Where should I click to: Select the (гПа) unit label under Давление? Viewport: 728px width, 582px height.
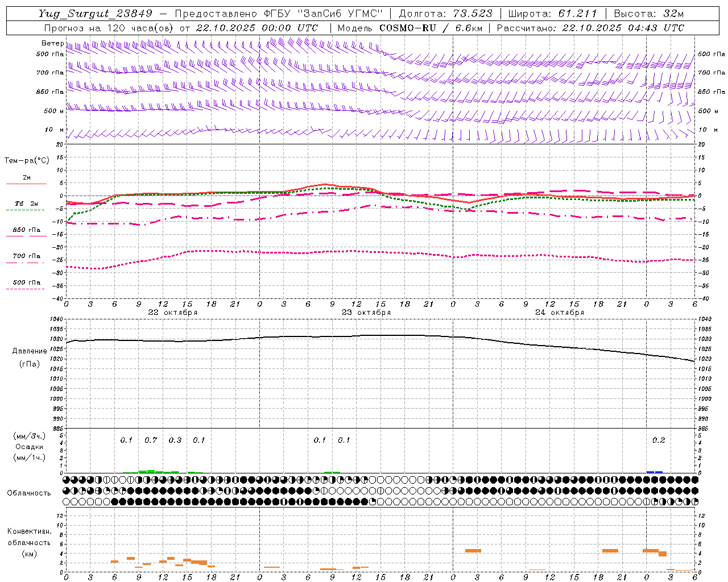(x=29, y=364)
